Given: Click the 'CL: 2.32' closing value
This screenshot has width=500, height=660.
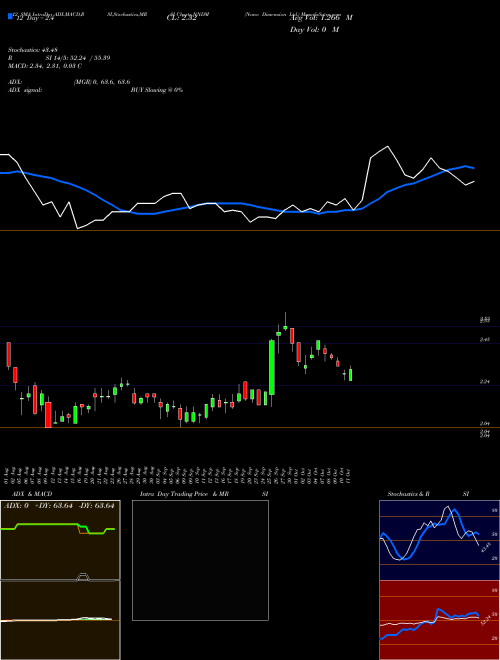Looking at the screenshot, I should [x=181, y=18].
